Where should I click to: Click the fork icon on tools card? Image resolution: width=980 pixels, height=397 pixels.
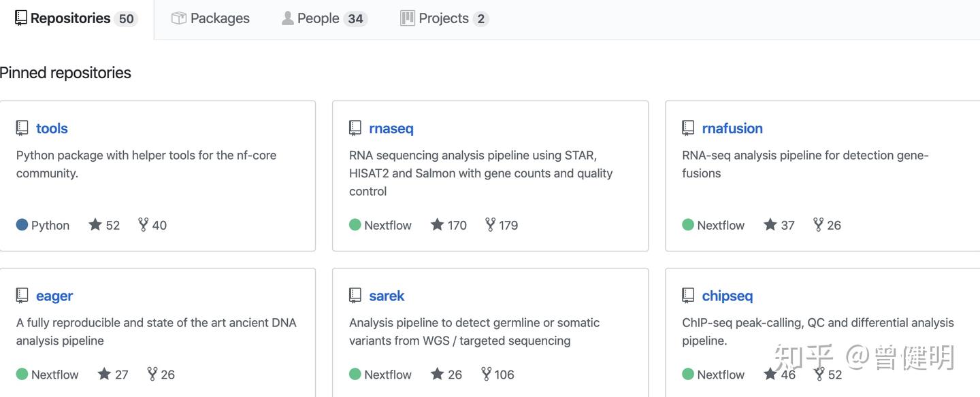click(x=143, y=224)
